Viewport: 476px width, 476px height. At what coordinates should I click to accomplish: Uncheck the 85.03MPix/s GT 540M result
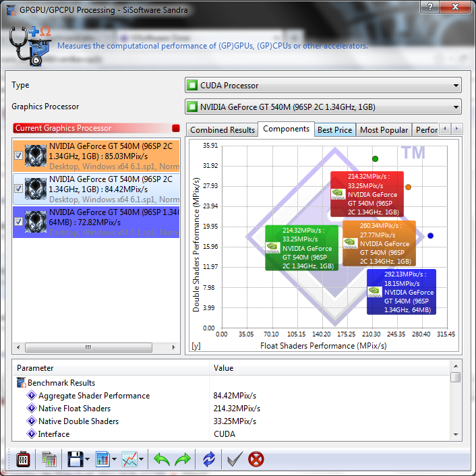coord(18,156)
